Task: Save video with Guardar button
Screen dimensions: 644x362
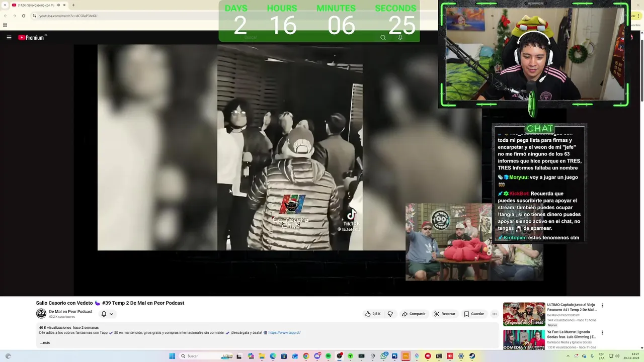Action: coord(474,314)
